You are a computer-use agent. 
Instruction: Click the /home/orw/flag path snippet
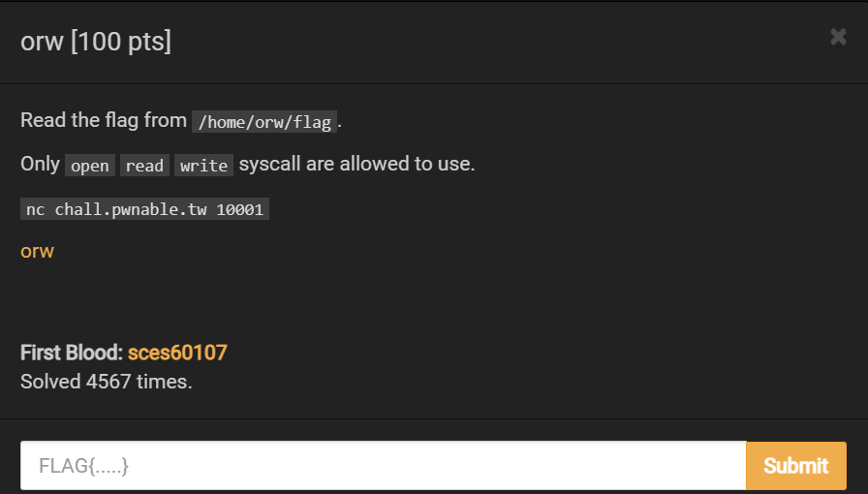click(x=264, y=121)
